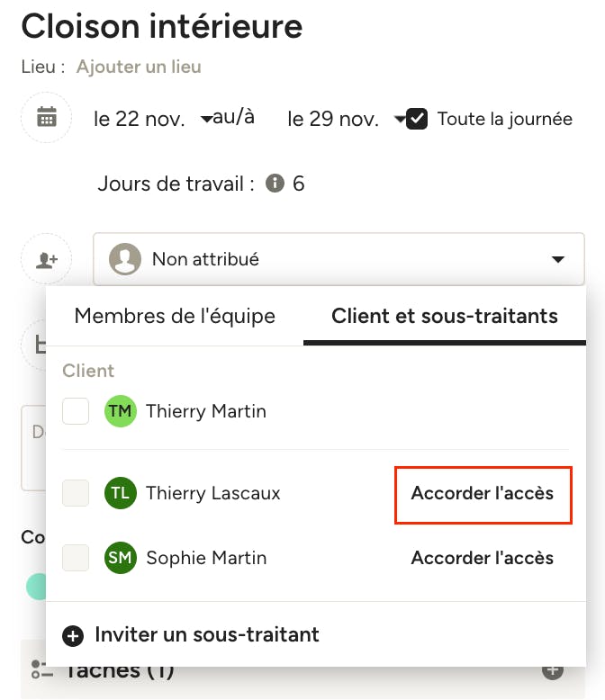Tick the Sophie Martin checkbox

click(76, 558)
